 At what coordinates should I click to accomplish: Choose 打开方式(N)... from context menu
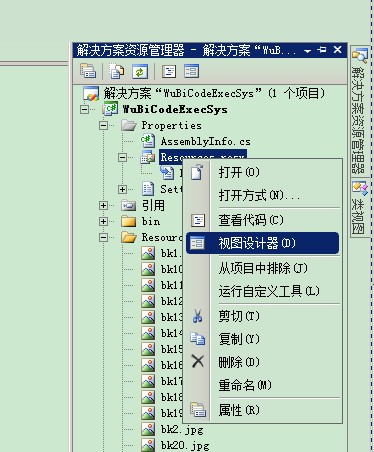click(263, 195)
